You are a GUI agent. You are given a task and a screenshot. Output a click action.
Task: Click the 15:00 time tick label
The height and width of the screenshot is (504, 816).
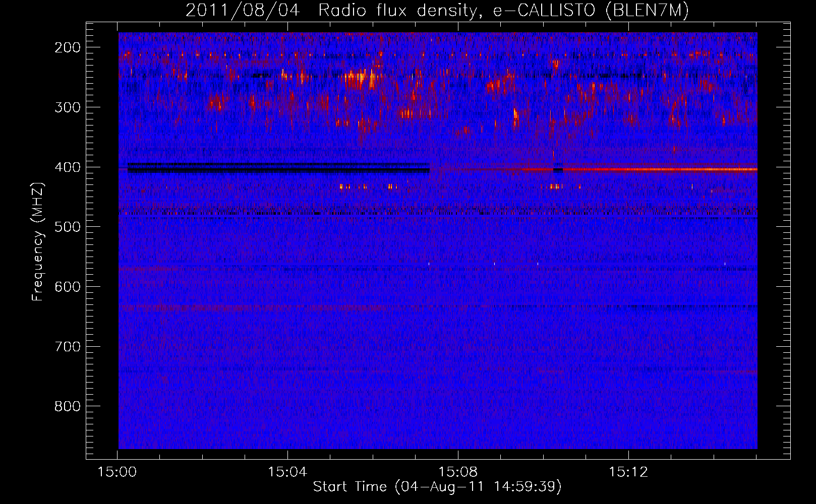pos(117,472)
